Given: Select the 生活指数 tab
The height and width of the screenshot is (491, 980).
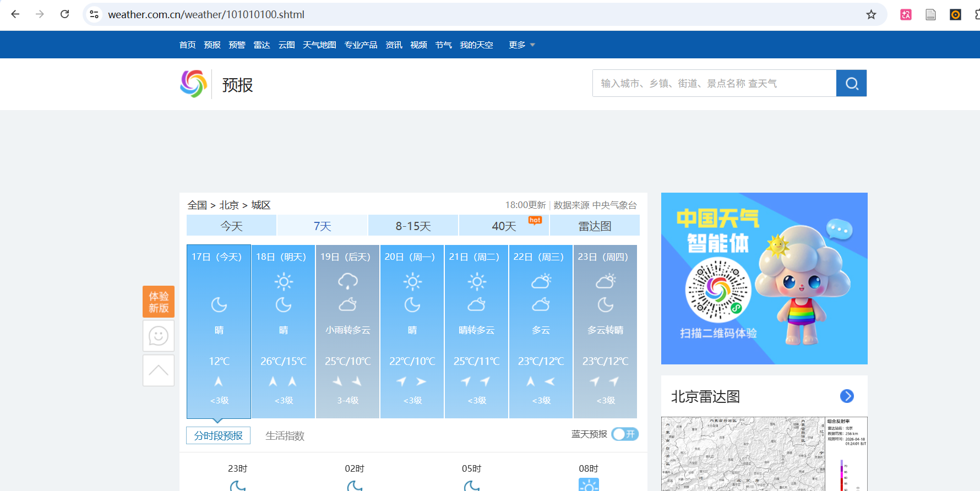Looking at the screenshot, I should tap(285, 435).
